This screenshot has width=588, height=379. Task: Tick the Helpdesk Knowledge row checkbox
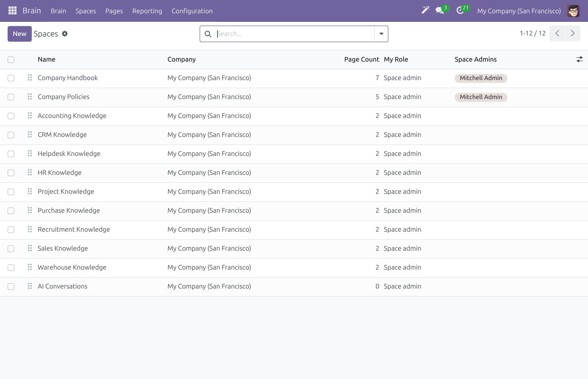click(11, 154)
